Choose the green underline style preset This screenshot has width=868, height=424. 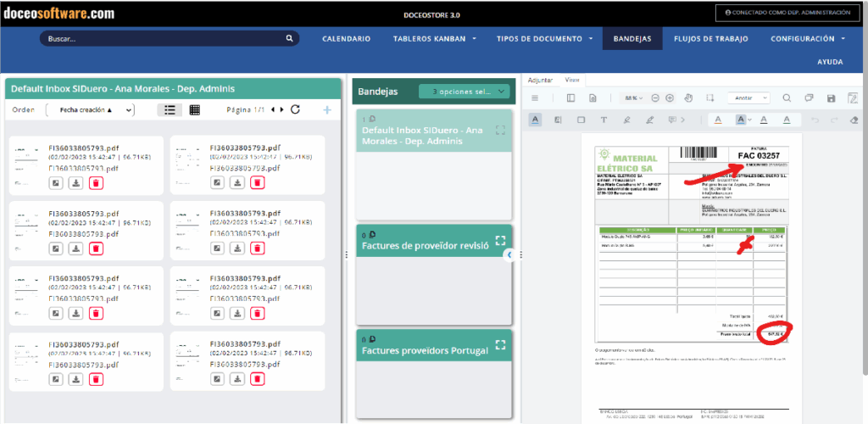click(x=786, y=120)
